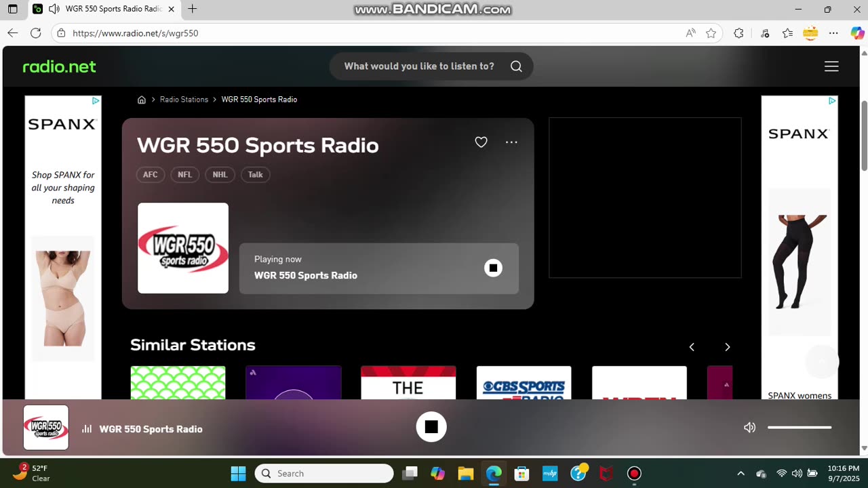
Task: Click the address bar URL
Action: (135, 33)
